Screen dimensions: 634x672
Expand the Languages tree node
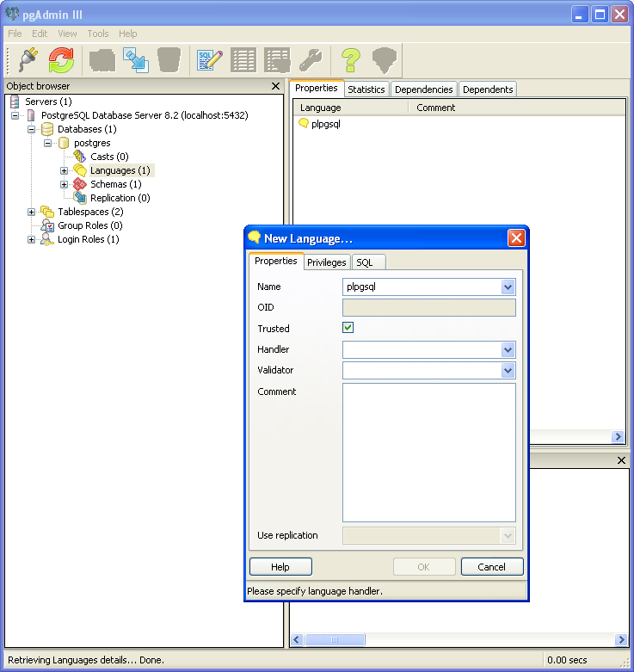tap(64, 170)
